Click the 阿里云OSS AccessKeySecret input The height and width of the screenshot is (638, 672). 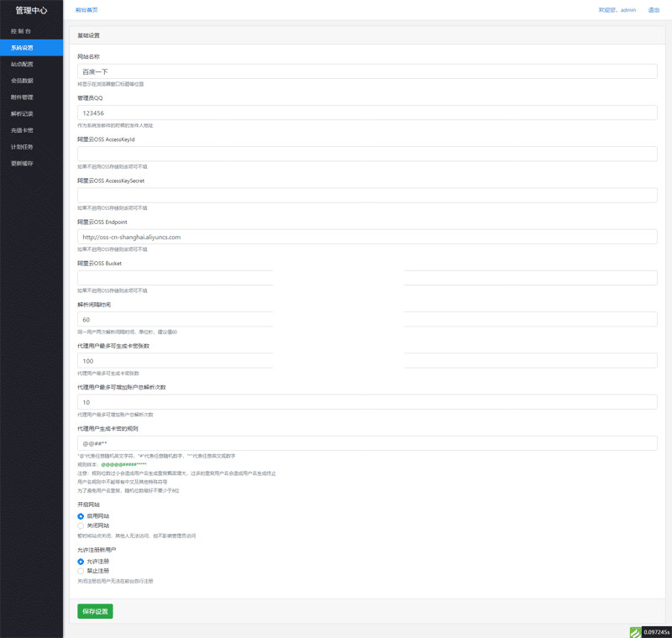tap(367, 196)
